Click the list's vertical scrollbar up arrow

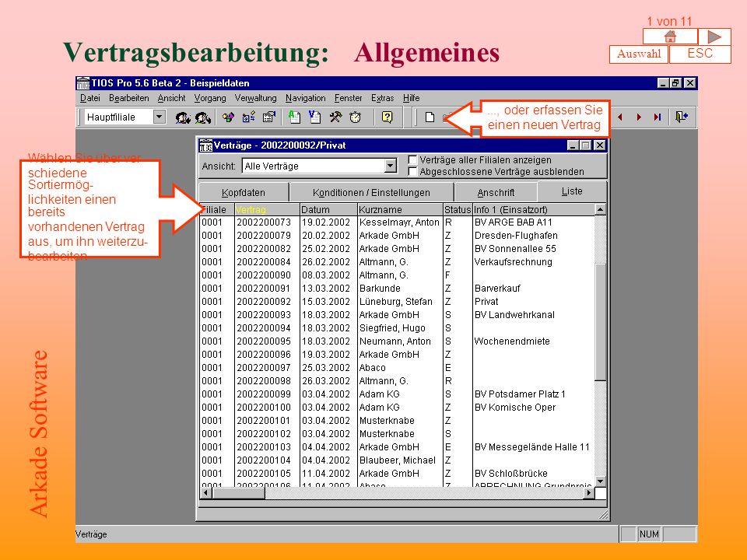pos(600,209)
